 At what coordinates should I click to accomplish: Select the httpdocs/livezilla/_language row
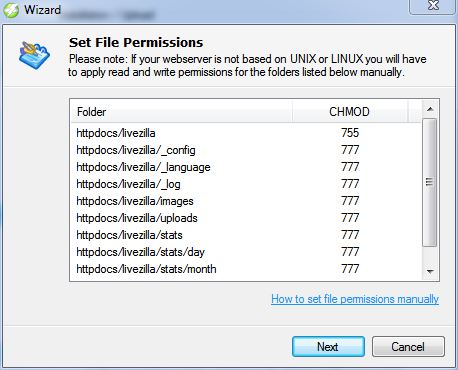pyautogui.click(x=246, y=167)
